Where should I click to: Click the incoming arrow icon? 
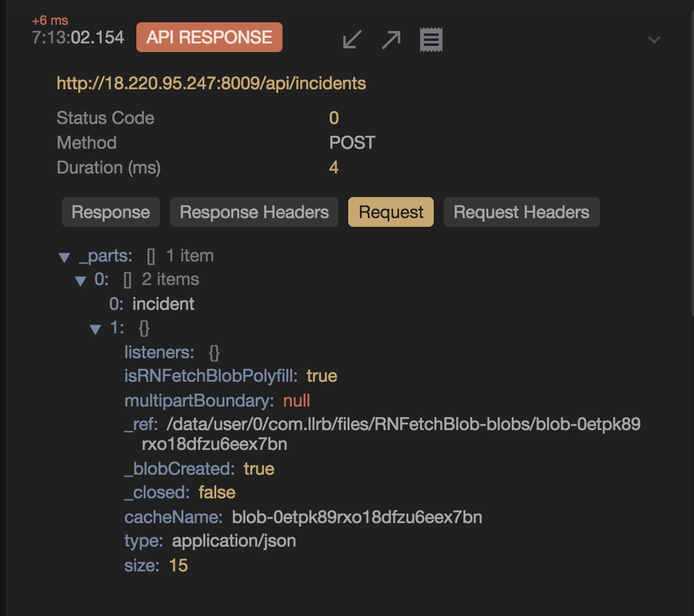point(353,40)
